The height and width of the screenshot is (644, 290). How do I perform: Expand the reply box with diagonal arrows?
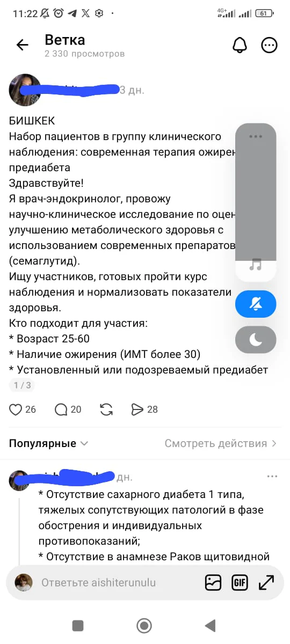[266, 582]
